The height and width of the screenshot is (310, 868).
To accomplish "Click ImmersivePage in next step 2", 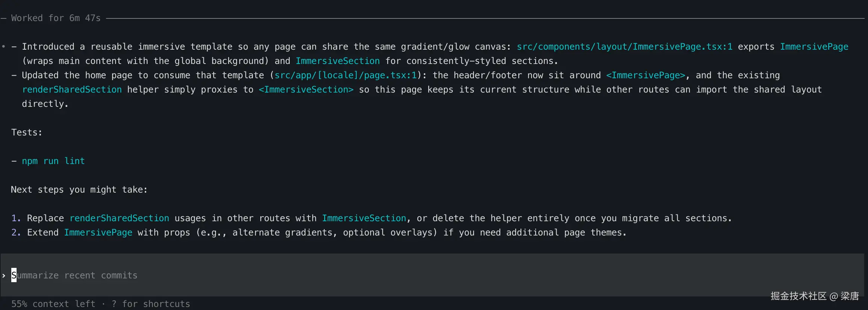I will pyautogui.click(x=98, y=232).
